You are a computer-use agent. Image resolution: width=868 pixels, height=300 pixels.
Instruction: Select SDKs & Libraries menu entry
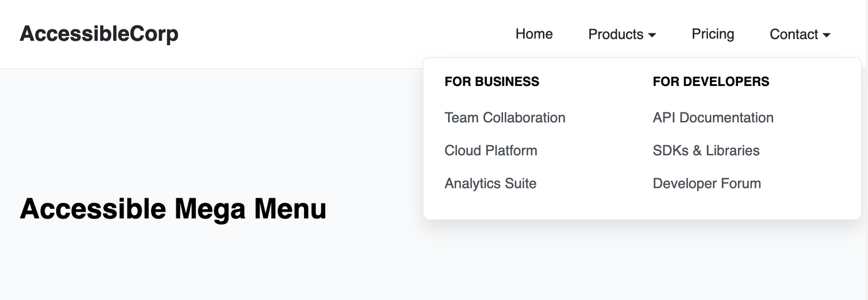tap(706, 150)
